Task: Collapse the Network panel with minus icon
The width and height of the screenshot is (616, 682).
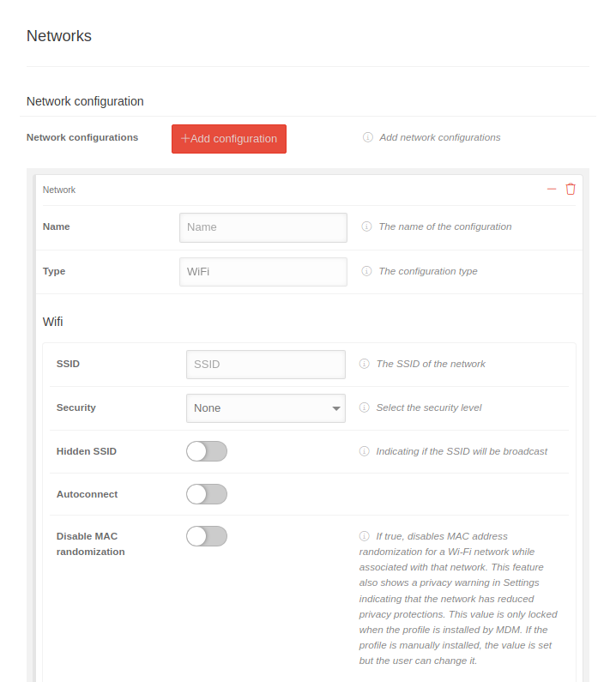Action: tap(552, 190)
